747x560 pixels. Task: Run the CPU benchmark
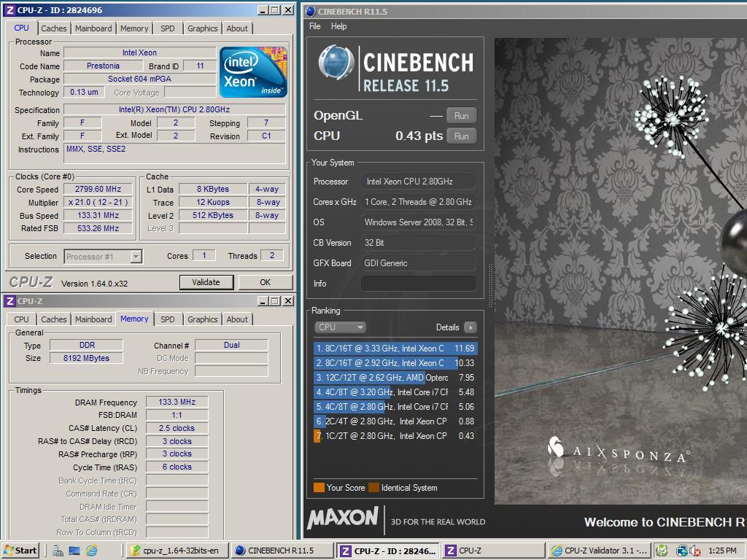tap(461, 136)
